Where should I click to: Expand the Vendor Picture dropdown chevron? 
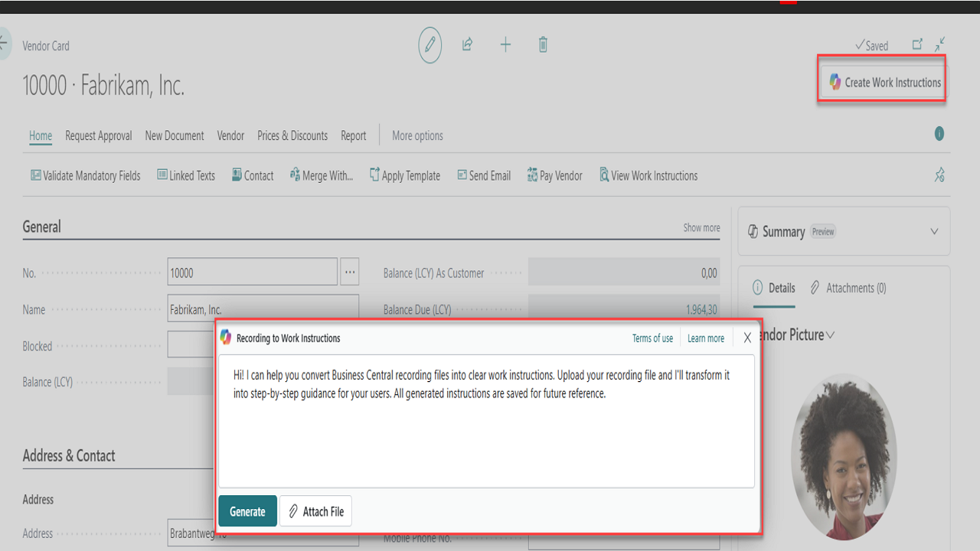coord(831,335)
